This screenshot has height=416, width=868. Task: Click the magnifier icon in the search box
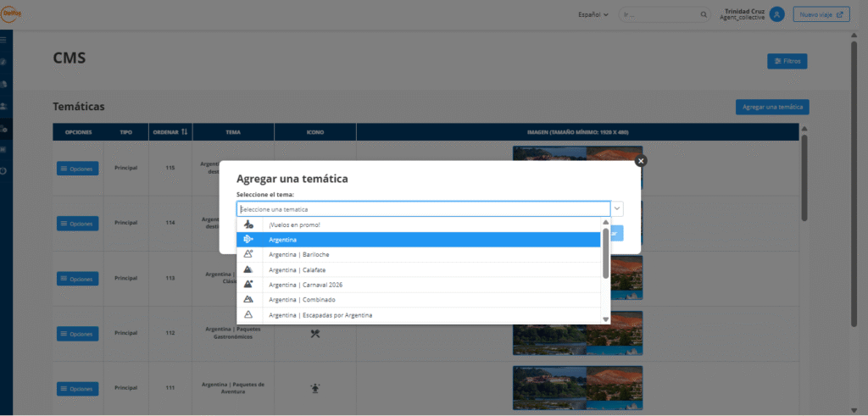(704, 14)
